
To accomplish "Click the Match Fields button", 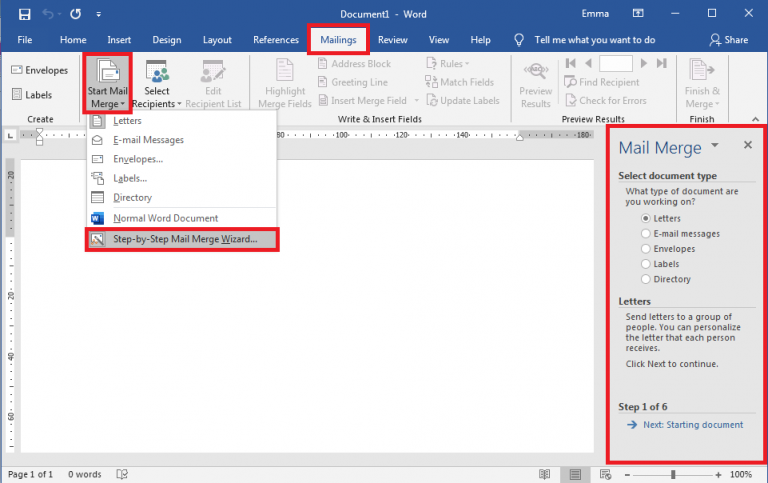I will point(459,82).
